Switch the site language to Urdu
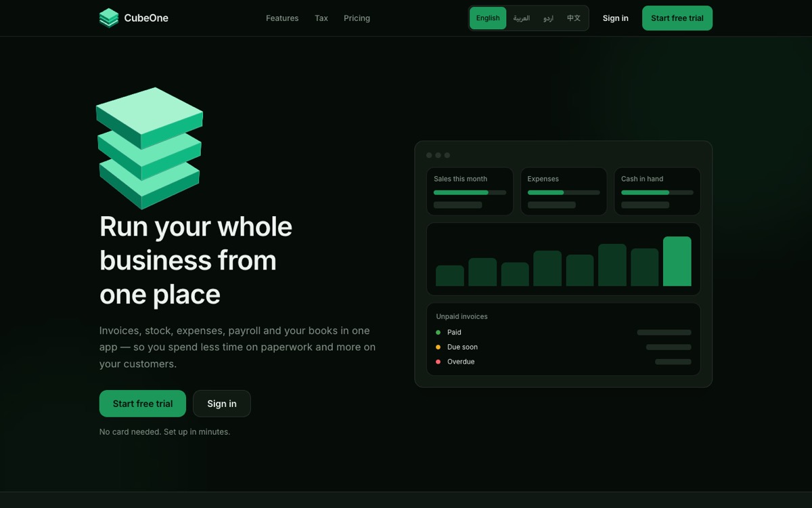 548,18
